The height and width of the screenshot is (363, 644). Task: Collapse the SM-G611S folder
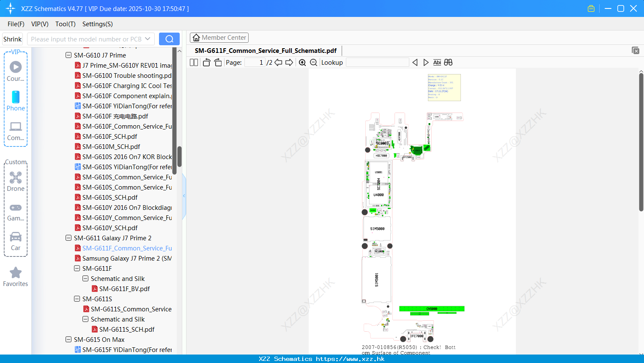(77, 299)
